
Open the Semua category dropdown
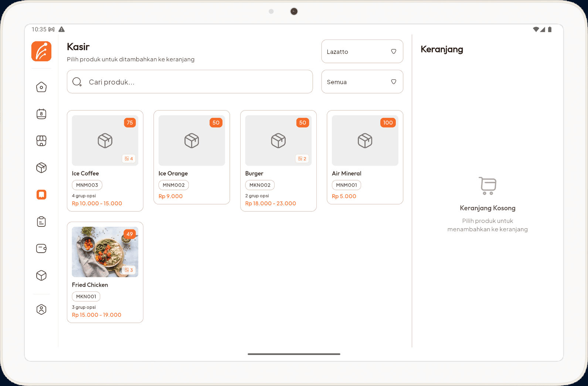click(x=362, y=82)
